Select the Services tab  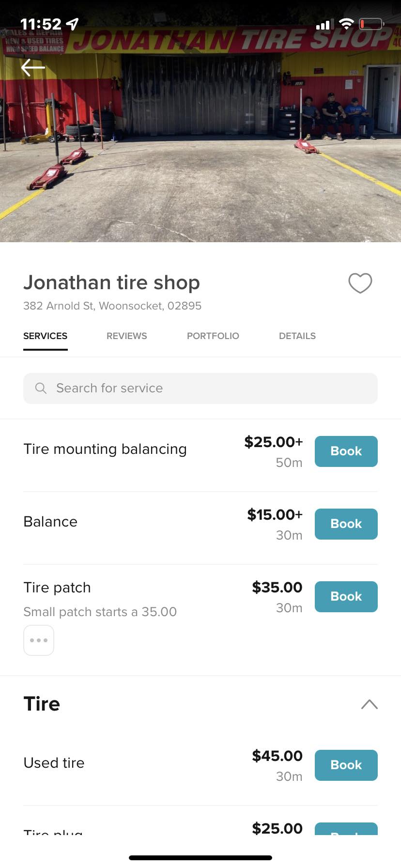(46, 336)
